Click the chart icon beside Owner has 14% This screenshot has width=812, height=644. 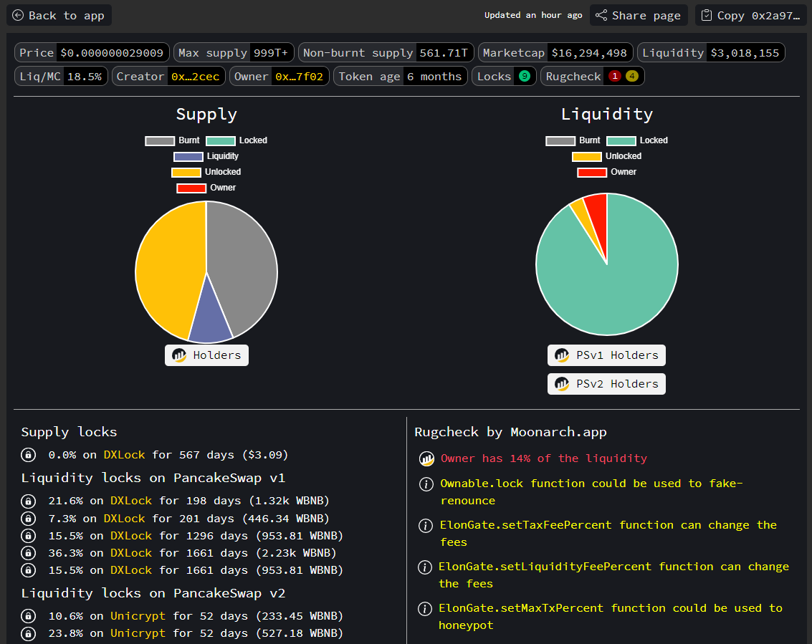point(426,458)
